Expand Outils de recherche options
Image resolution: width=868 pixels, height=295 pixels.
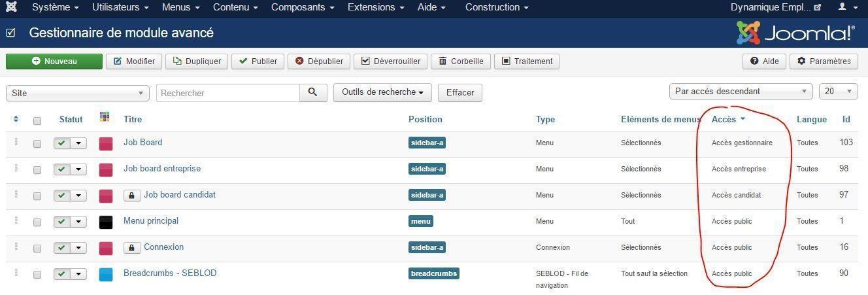382,92
